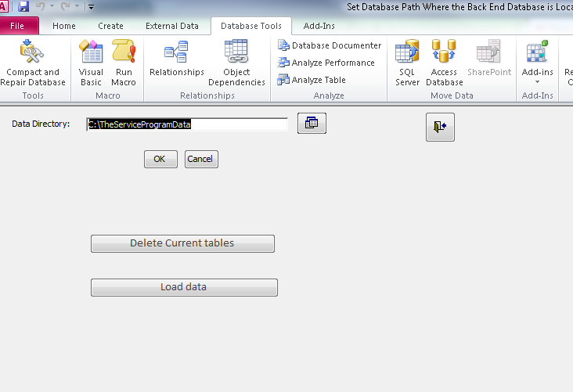Switch to the Home tab
Image resolution: width=573 pixels, height=392 pixels.
pos(64,26)
